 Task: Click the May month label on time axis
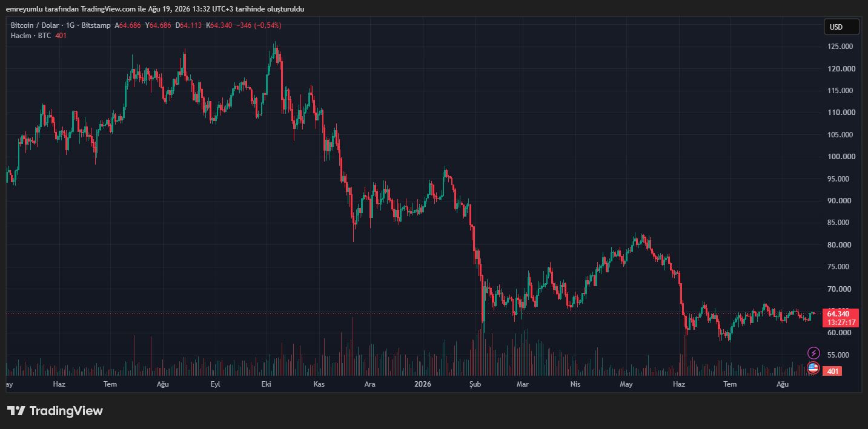pyautogui.click(x=626, y=384)
